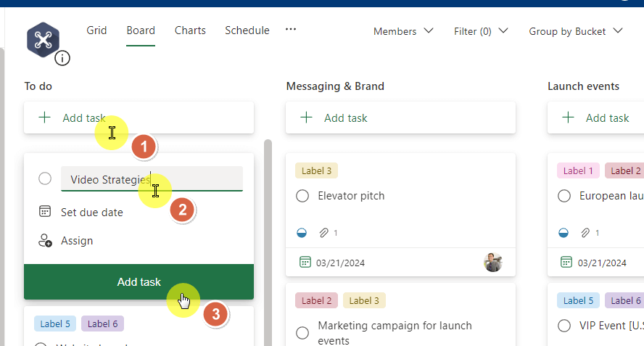644x346 pixels.
Task: Click the task name field with Video Strategies
Action: [152, 178]
